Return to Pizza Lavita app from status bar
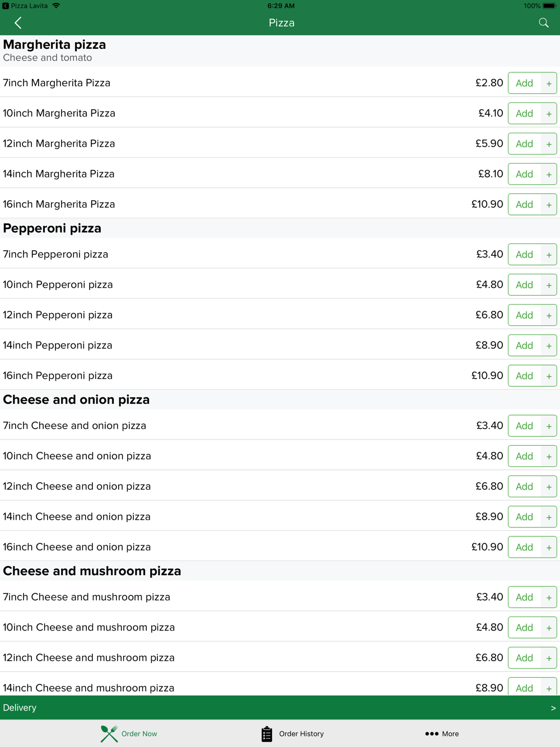560x747 pixels. point(25,6)
